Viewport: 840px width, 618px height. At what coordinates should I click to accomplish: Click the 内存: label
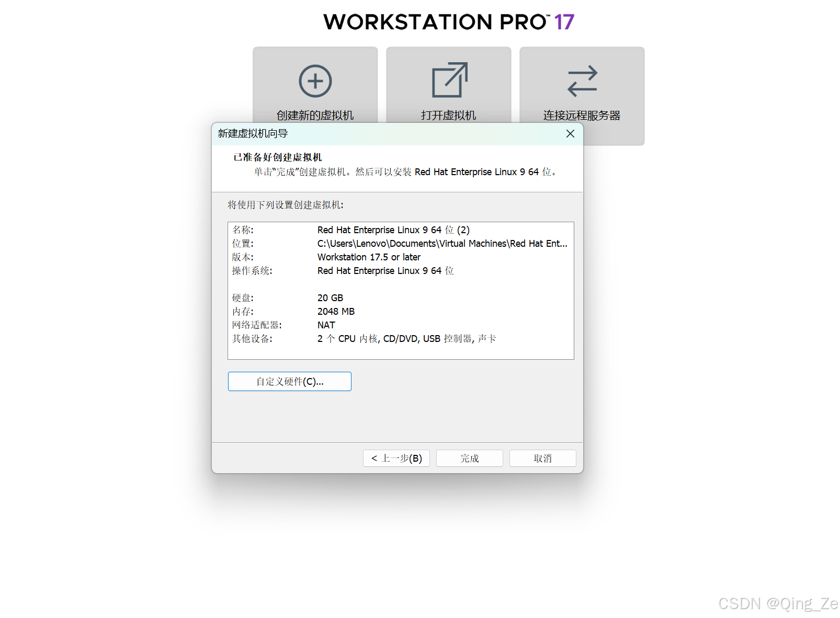[x=243, y=312]
